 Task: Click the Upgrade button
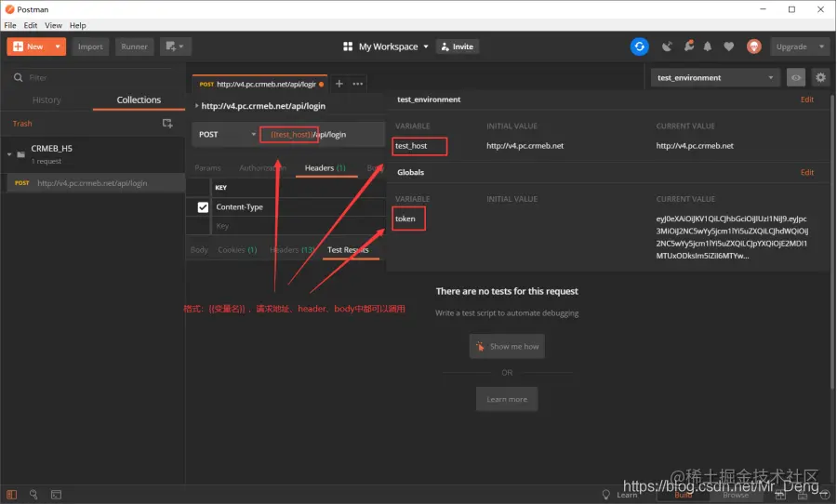791,46
